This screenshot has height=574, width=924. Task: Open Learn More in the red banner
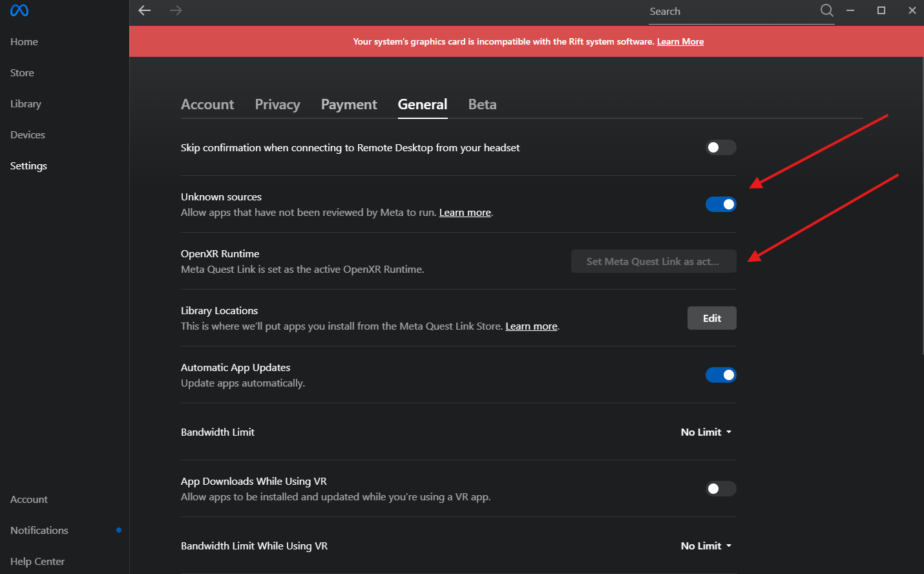pyautogui.click(x=680, y=41)
